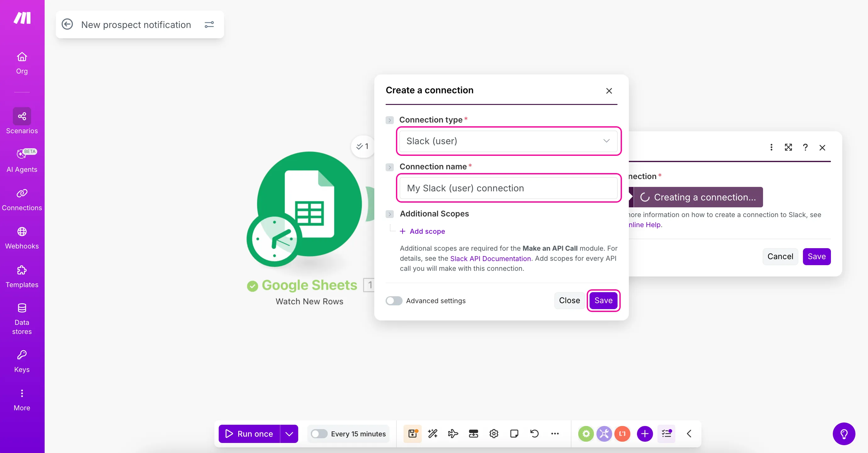Close the Create a connection dialog with X
The image size is (868, 453).
click(609, 91)
